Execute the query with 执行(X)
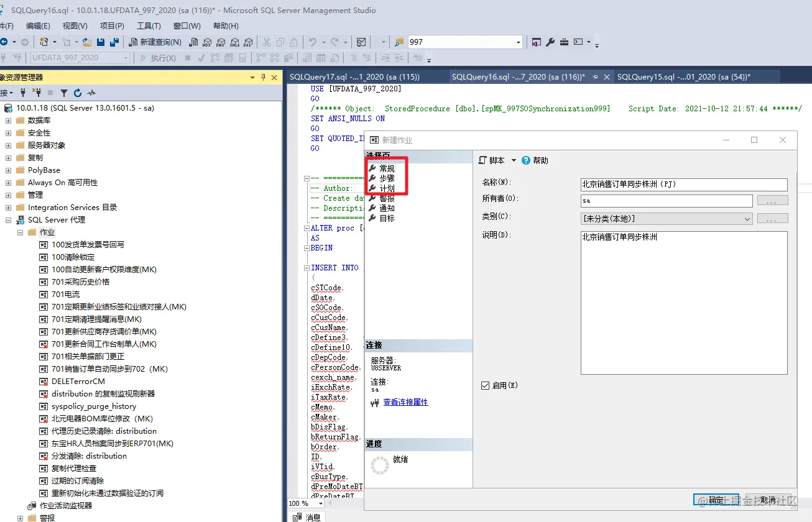The height and width of the screenshot is (522, 812). click(158, 58)
